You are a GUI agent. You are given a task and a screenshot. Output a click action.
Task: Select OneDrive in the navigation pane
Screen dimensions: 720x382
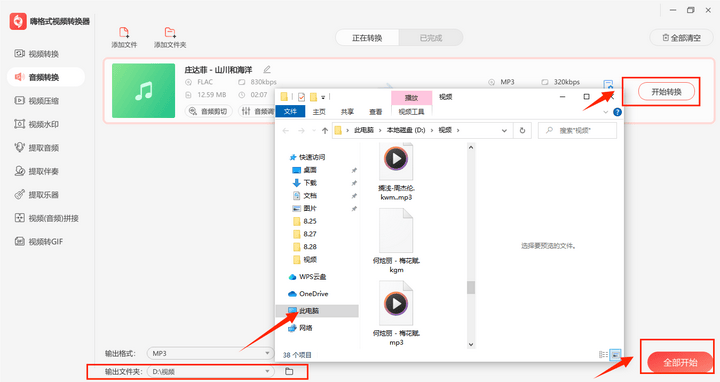tap(308, 294)
